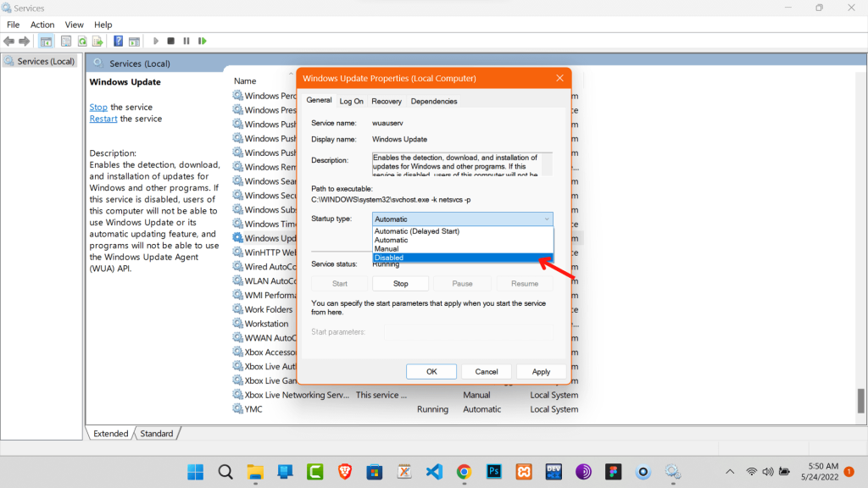The image size is (868, 488).
Task: Click Cancel in Windows Update Properties
Action: [487, 372]
